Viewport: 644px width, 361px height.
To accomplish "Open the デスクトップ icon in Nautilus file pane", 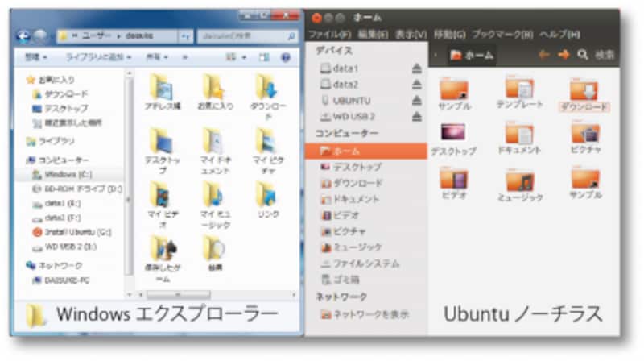I will (453, 139).
